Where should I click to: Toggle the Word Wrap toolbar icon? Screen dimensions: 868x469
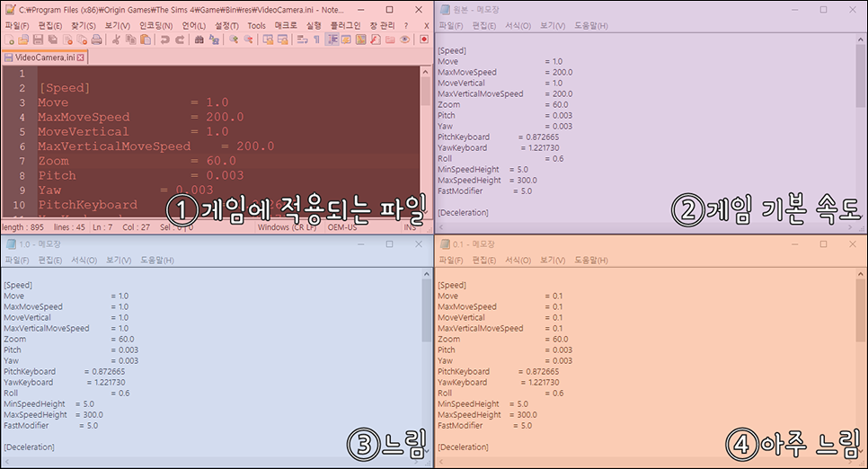pyautogui.click(x=301, y=40)
